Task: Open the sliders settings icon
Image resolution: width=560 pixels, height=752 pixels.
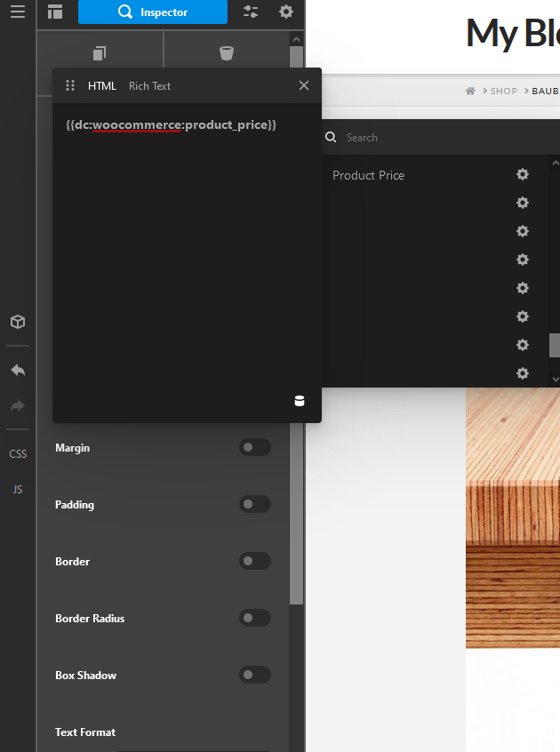Action: [x=251, y=12]
